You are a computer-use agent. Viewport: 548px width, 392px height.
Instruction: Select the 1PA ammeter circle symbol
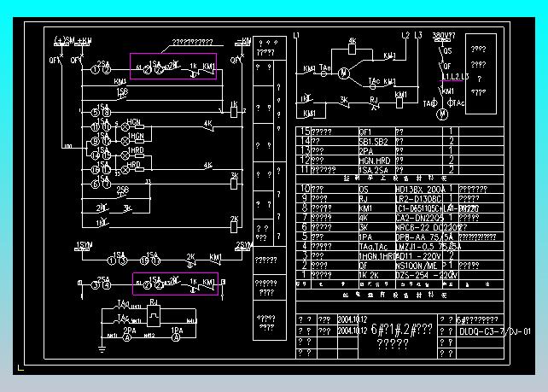pyautogui.click(x=177, y=338)
